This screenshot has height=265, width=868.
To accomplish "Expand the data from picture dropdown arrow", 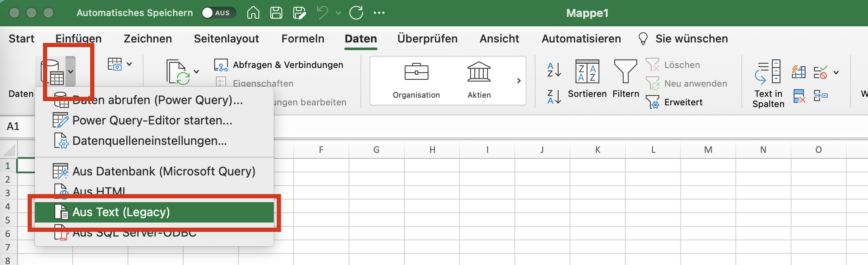I will (129, 64).
